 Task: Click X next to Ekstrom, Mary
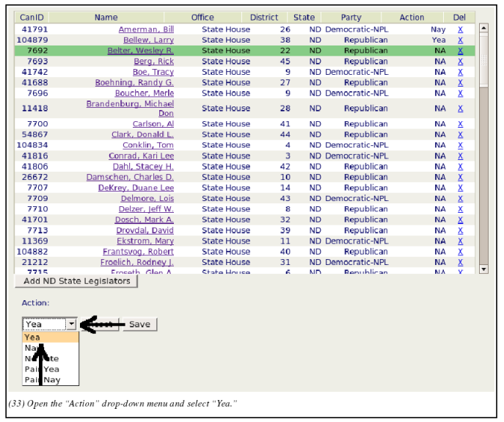[460, 241]
